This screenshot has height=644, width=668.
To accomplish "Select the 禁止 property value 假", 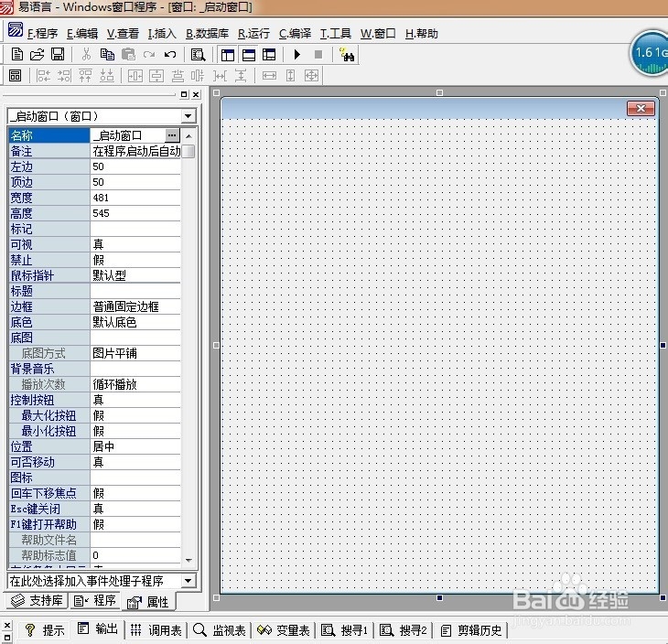I will pyautogui.click(x=135, y=260).
